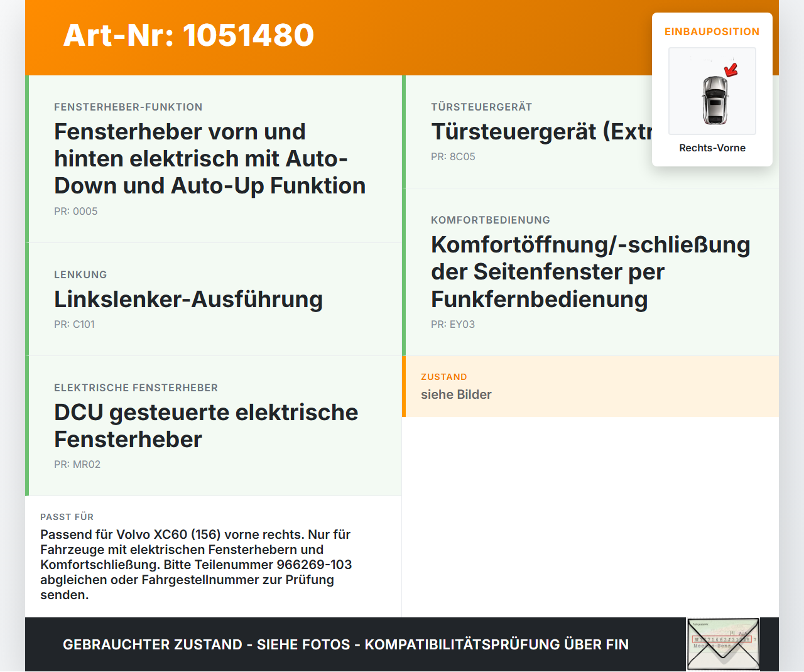This screenshot has height=672, width=804.
Task: Select the siehe Bilder text
Action: point(456,394)
